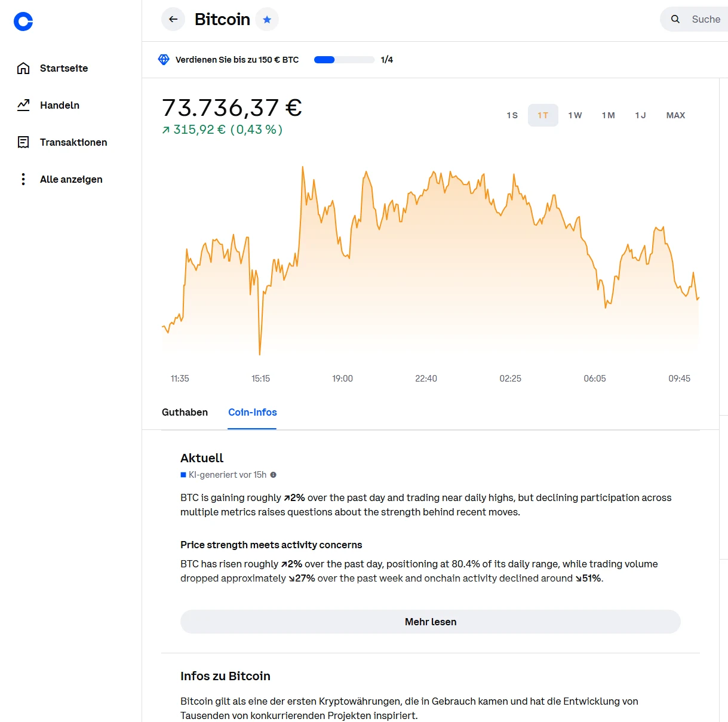728x722 pixels.
Task: Click the Coinbase logo icon
Action: coord(23,21)
